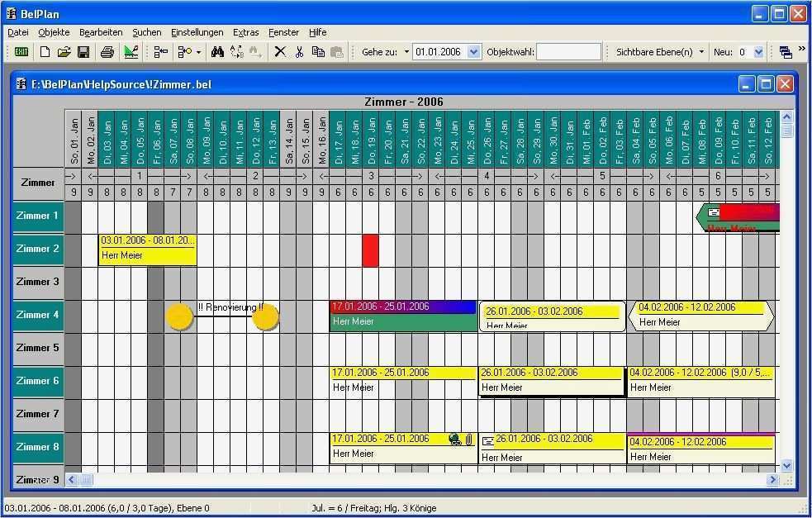The width and height of the screenshot is (812, 518).
Task: Save the plan using the diskette icon
Action: (85, 51)
